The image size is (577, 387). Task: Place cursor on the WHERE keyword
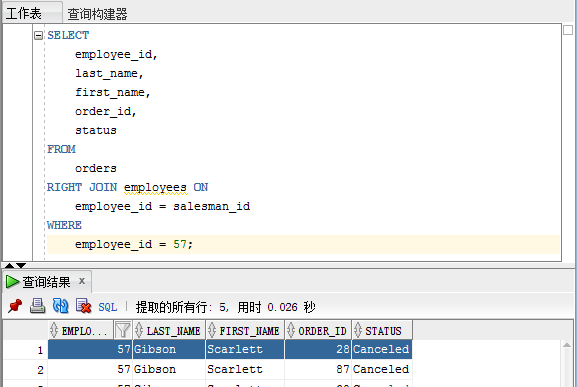tap(64, 225)
